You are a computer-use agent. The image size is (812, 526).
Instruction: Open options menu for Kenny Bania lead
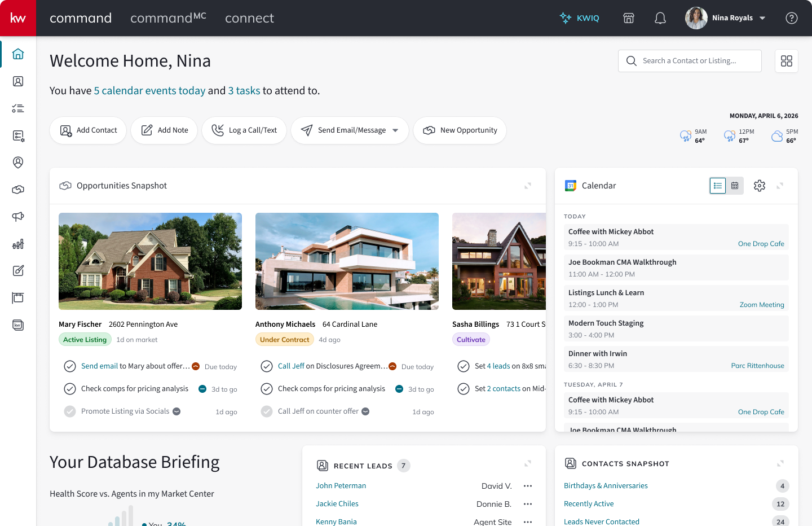click(x=528, y=522)
